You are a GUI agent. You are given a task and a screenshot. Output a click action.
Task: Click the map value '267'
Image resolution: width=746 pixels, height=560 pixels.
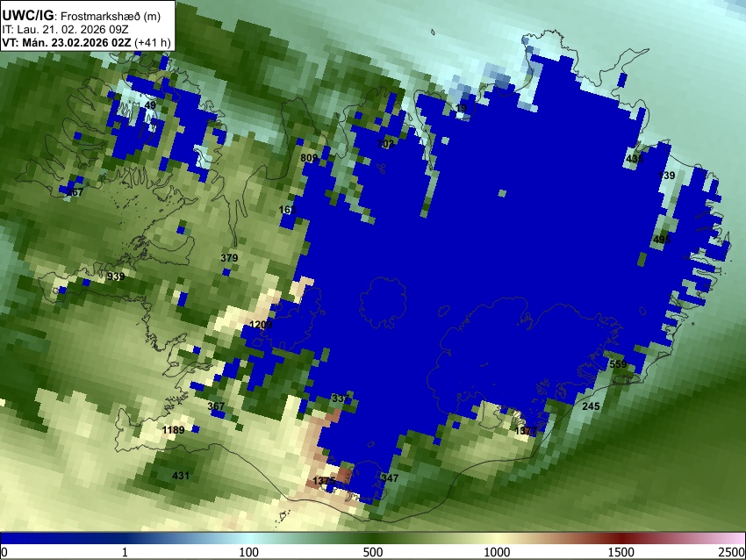coord(75,192)
